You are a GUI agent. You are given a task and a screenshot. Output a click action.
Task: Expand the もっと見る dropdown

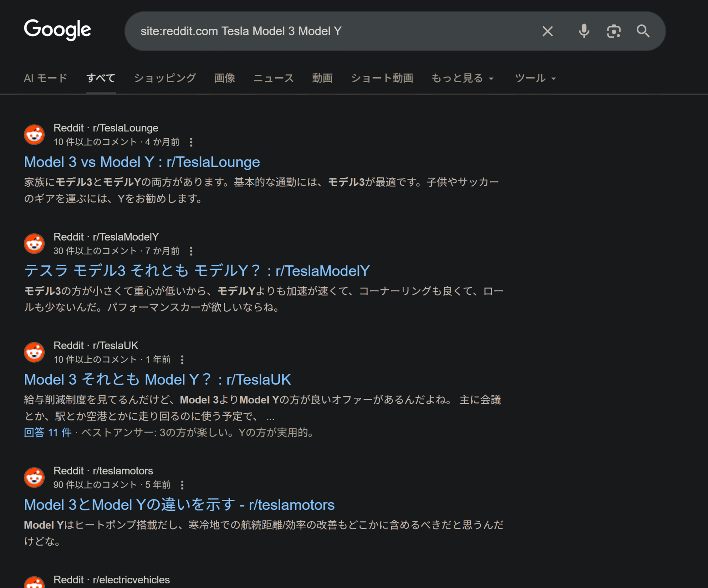[462, 78]
